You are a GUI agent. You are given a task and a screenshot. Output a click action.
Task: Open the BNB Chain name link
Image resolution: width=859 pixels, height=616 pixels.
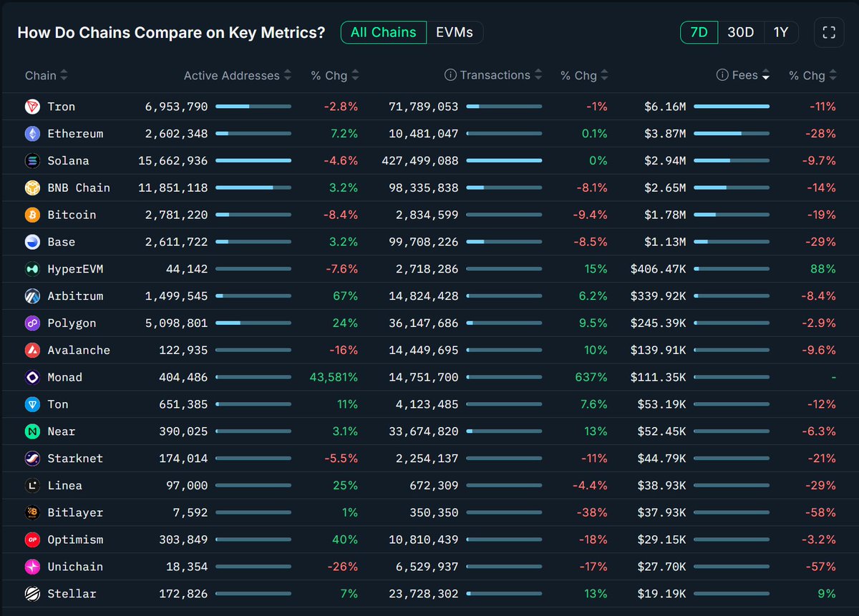pyautogui.click(x=79, y=188)
